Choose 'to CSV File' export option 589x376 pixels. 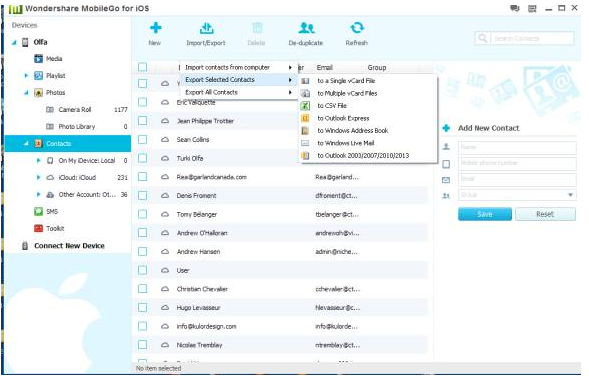[368, 106]
